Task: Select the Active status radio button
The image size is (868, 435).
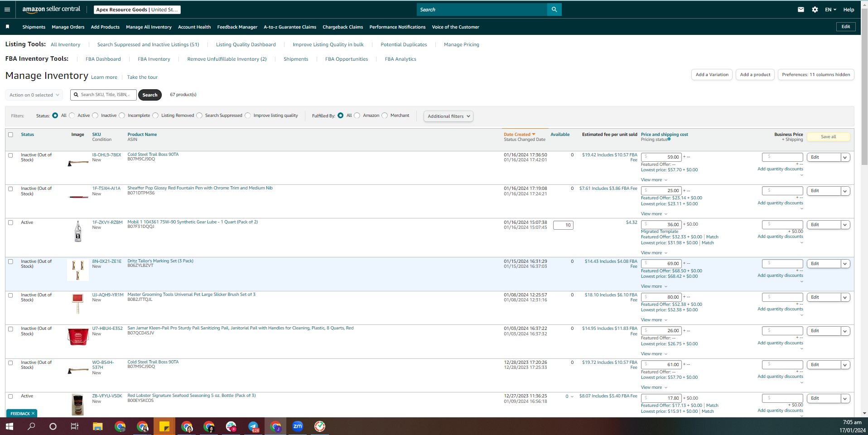Action: pos(72,116)
